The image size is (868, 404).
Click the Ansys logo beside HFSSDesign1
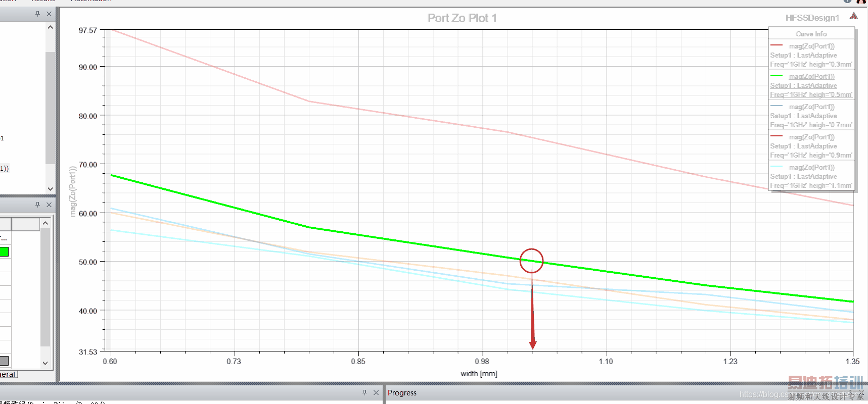point(854,16)
